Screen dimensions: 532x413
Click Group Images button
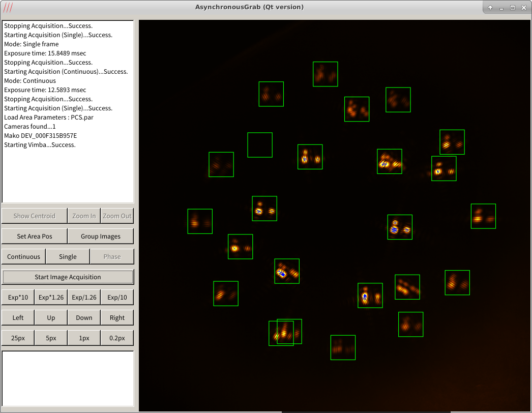tap(100, 236)
